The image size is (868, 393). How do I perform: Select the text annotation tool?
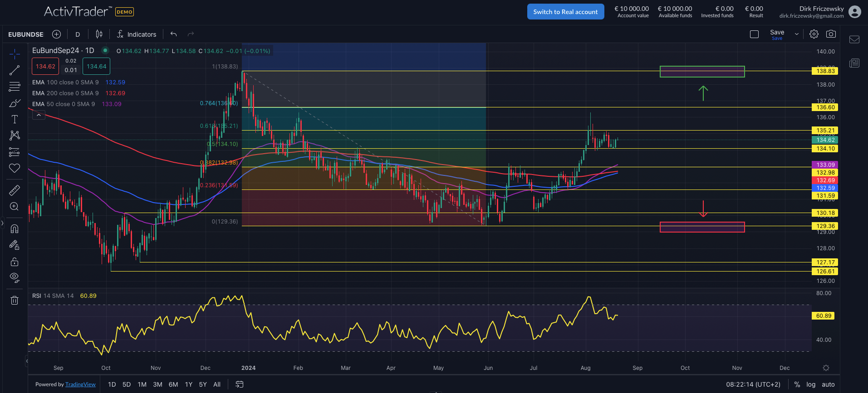click(x=15, y=119)
